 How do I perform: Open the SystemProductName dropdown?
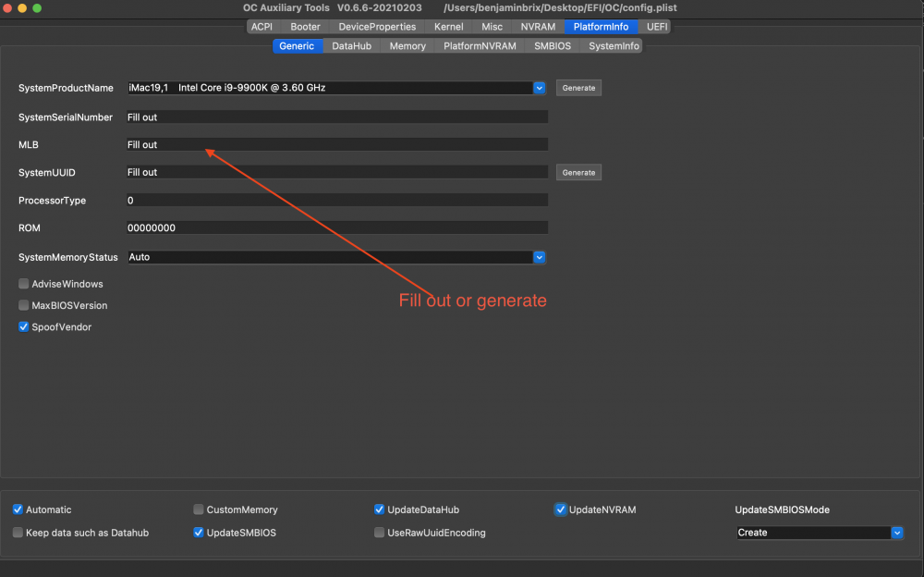click(540, 88)
